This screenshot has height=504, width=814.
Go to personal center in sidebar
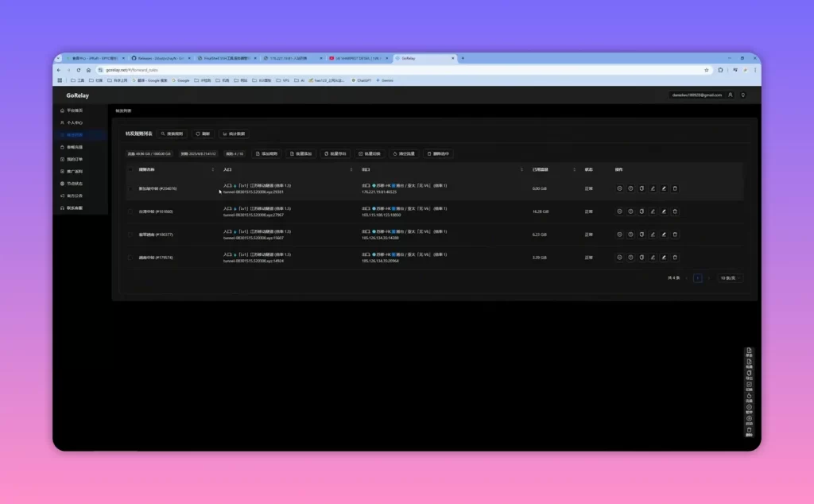74,123
